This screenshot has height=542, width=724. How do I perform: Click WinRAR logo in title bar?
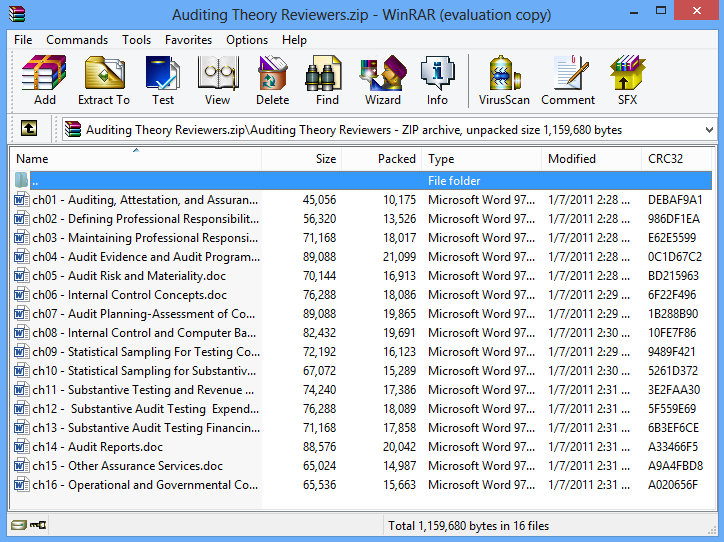17,14
